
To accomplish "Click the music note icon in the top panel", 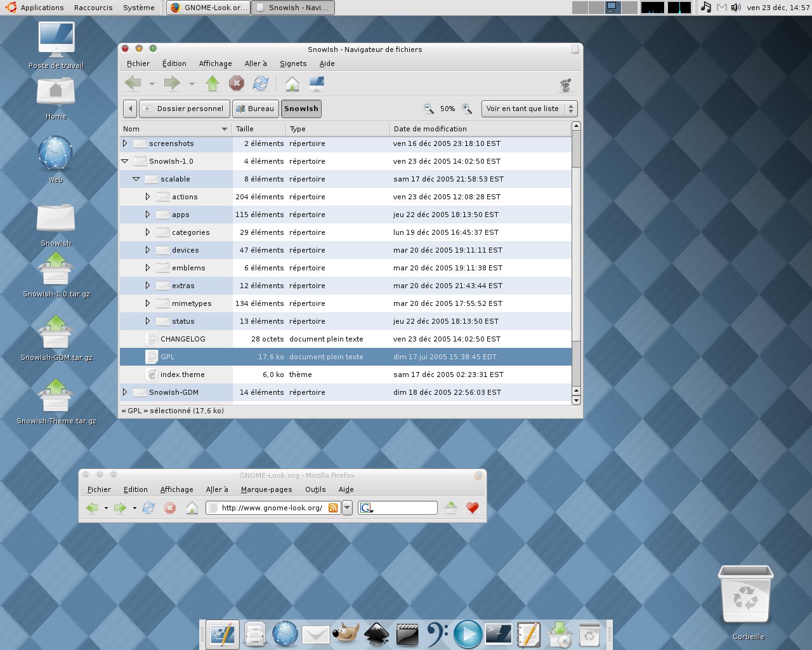I will [x=706, y=8].
